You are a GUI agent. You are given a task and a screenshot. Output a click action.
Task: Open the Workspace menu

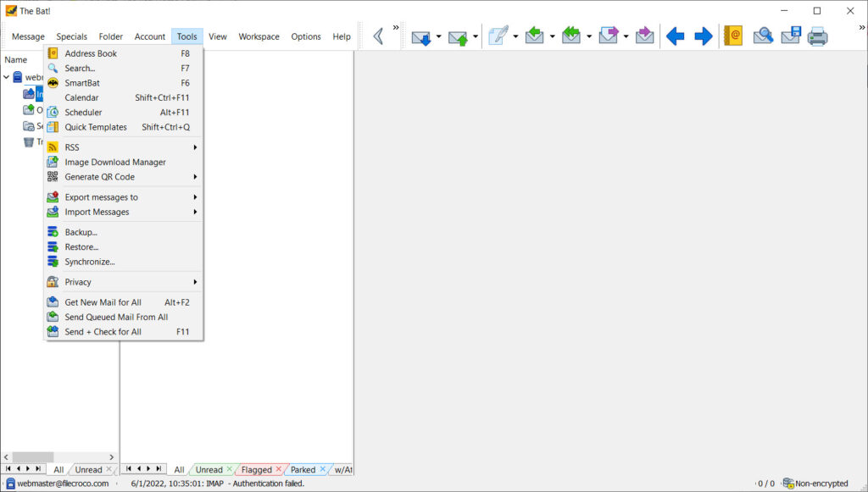259,36
